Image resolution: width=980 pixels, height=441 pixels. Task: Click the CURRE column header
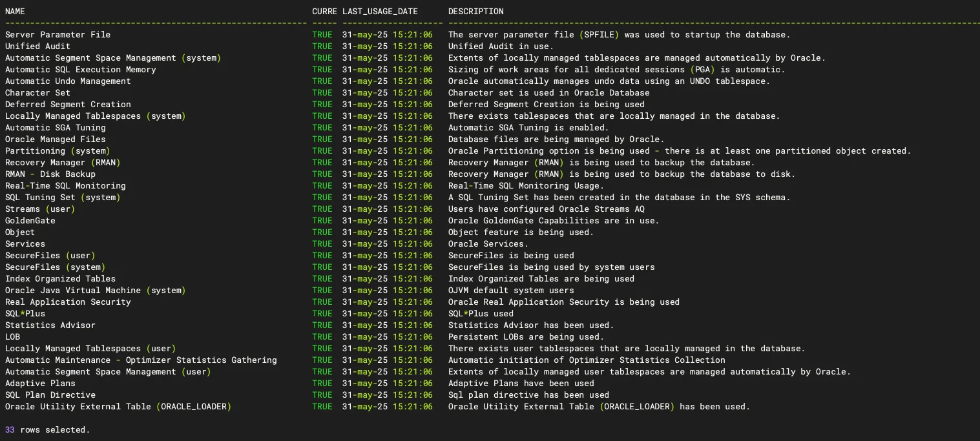click(324, 12)
